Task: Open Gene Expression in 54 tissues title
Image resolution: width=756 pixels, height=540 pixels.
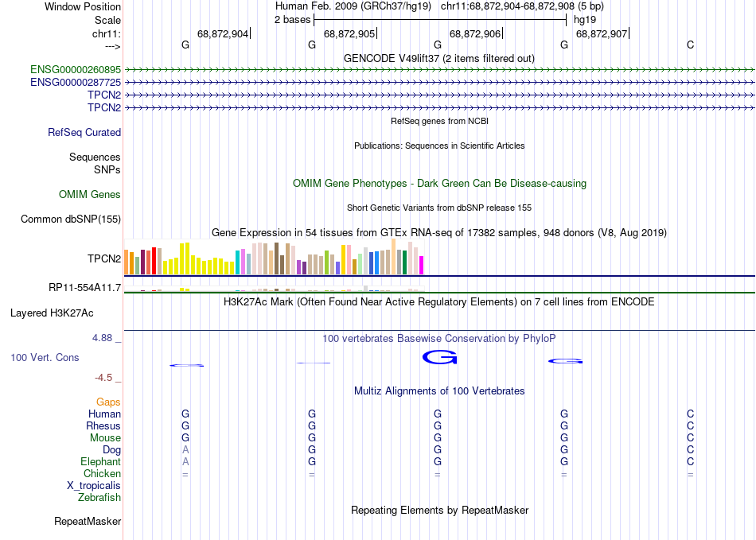Action: click(439, 233)
